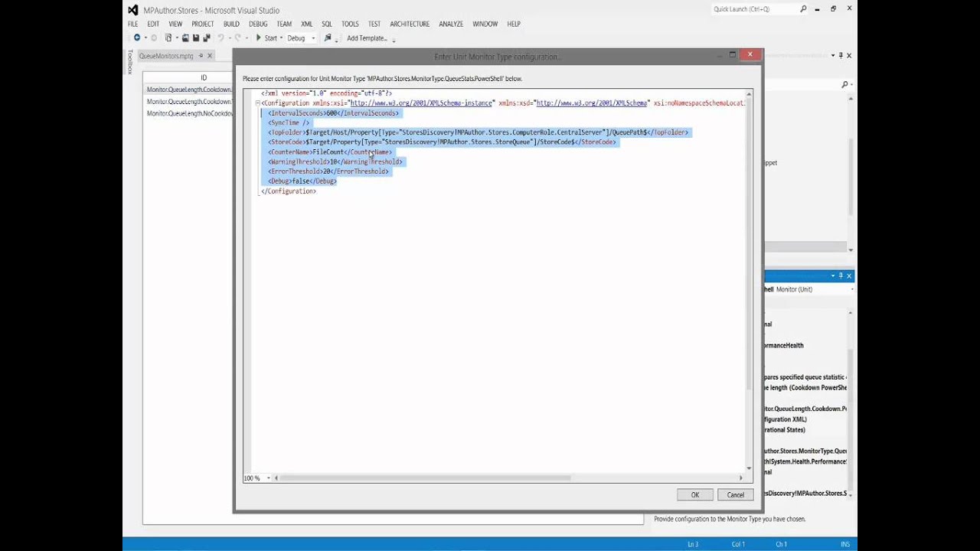Image resolution: width=980 pixels, height=551 pixels.
Task: Click OK in the configuration dialog
Action: pyautogui.click(x=695, y=494)
